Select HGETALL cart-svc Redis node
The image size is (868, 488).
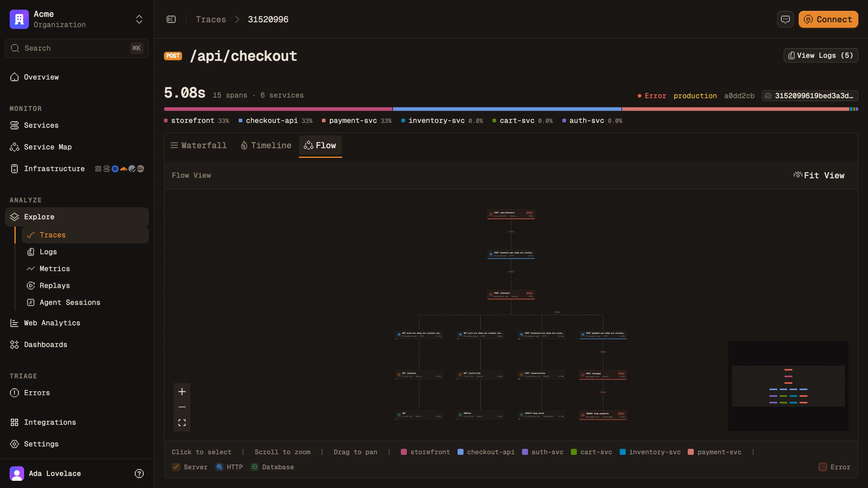tap(480, 415)
